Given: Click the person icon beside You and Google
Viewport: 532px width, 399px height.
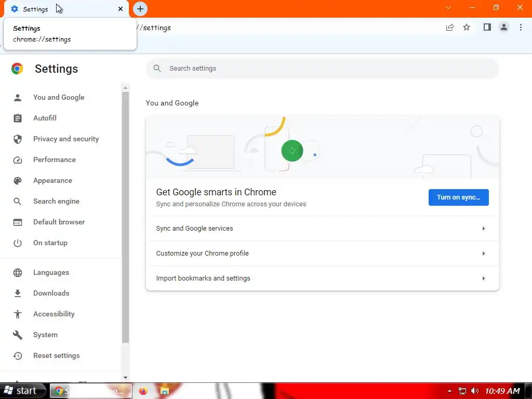Looking at the screenshot, I should click(x=18, y=98).
